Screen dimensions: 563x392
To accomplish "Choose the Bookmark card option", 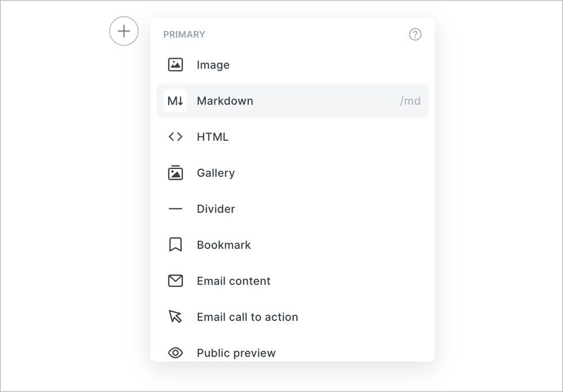I will point(223,244).
